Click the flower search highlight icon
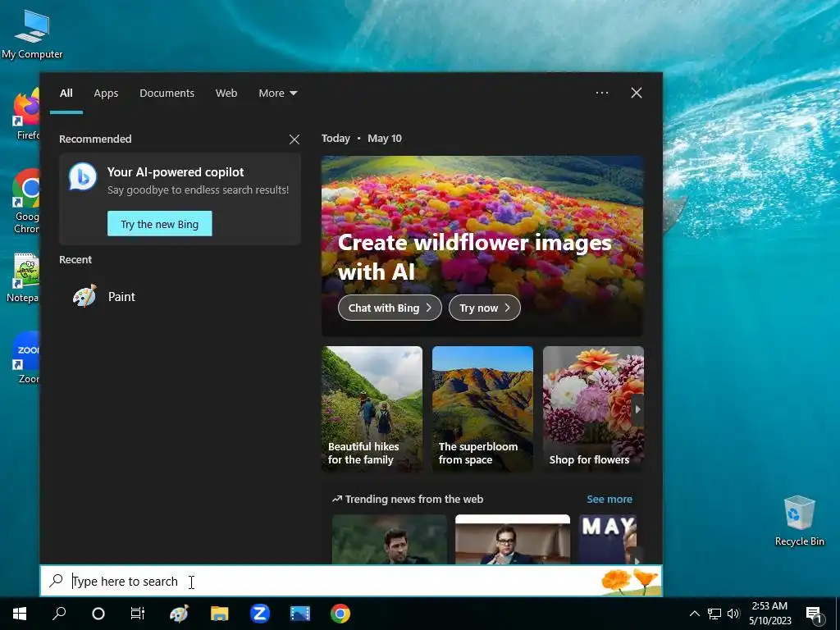 [x=630, y=582]
